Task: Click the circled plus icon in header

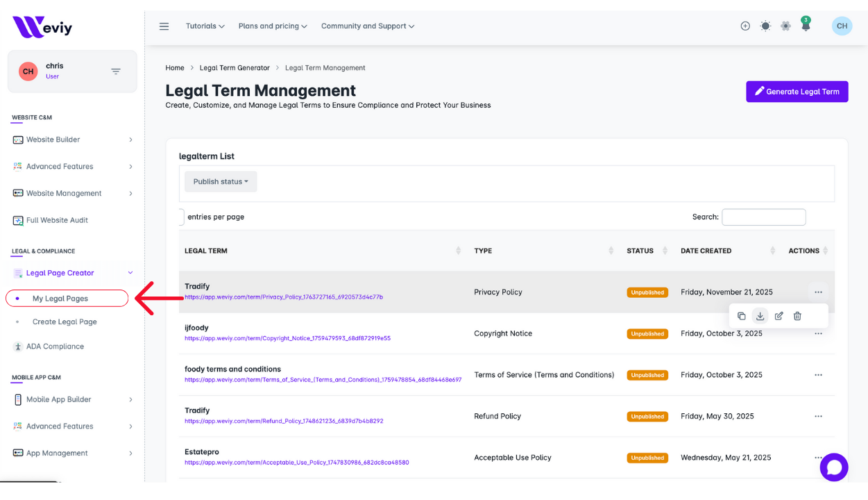Action: [745, 26]
